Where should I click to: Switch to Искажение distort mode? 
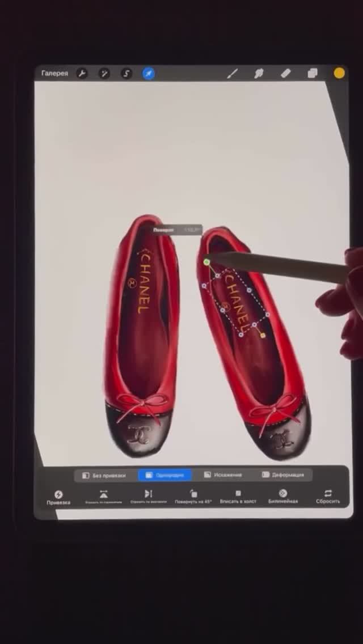tap(223, 475)
